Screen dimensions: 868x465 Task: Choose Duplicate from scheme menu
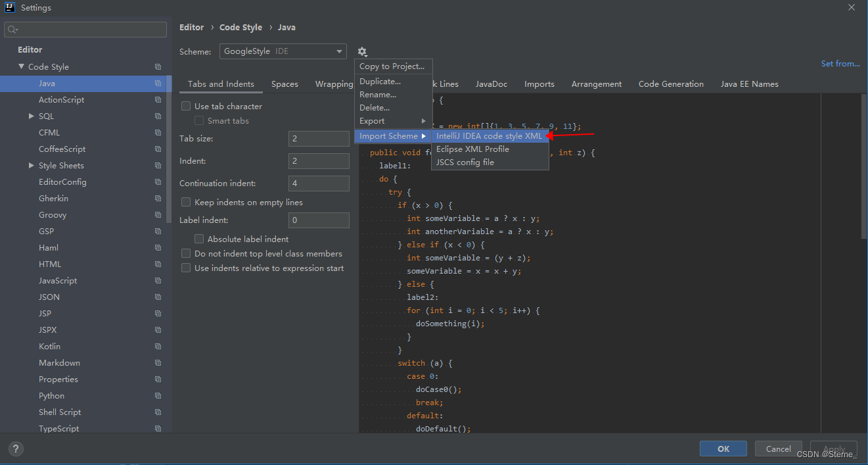point(392,82)
